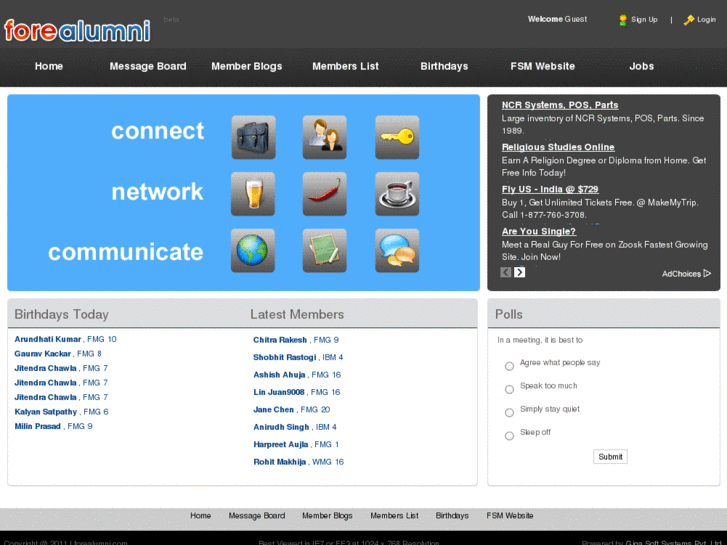727x545 pixels.
Task: Click footer FSM Website link
Action: pos(510,516)
